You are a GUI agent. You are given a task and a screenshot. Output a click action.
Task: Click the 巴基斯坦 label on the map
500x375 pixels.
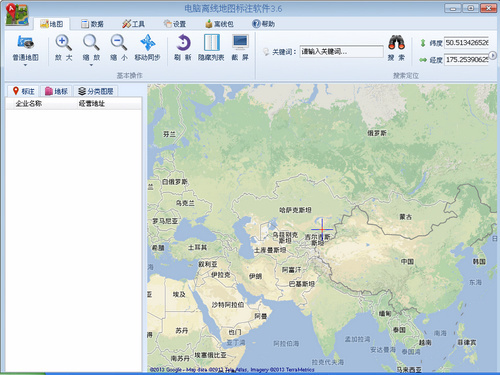301,284
